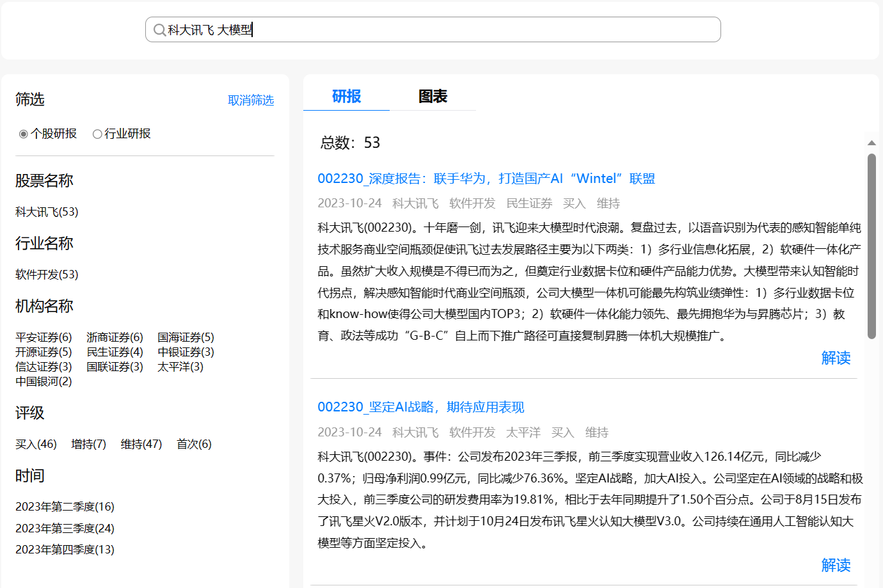
Task: Filter by institution 中银证券(3)
Action: 186,352
